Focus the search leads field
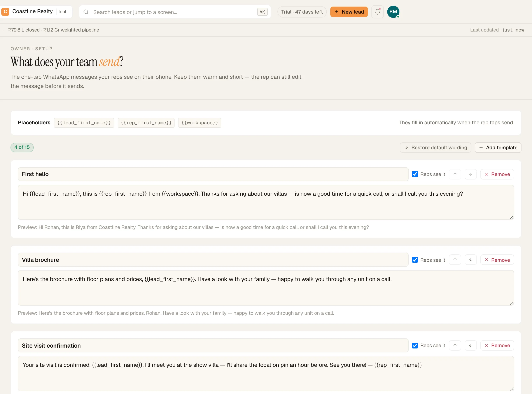 pos(175,12)
